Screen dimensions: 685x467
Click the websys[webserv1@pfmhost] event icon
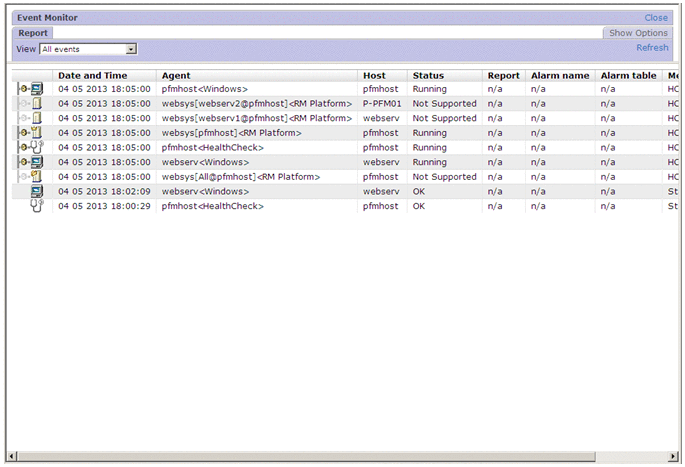(31, 118)
